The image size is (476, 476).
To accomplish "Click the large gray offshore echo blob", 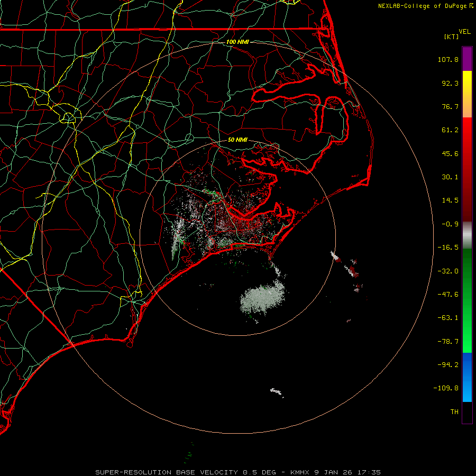I will tap(263, 298).
